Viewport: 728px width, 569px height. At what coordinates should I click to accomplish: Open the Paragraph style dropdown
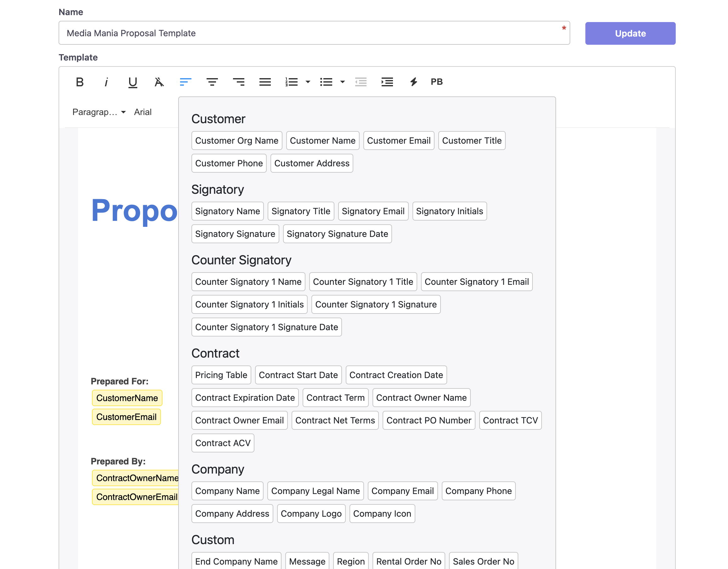point(99,112)
